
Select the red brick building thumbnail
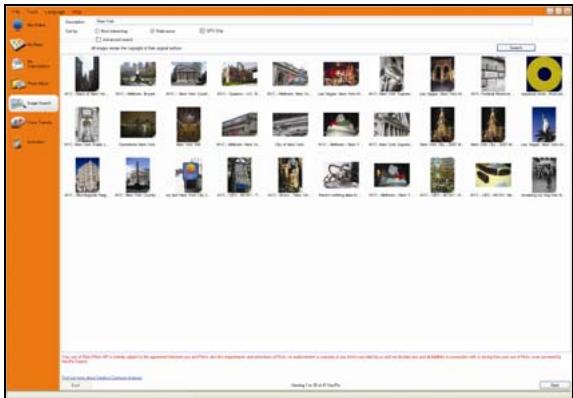point(239,73)
